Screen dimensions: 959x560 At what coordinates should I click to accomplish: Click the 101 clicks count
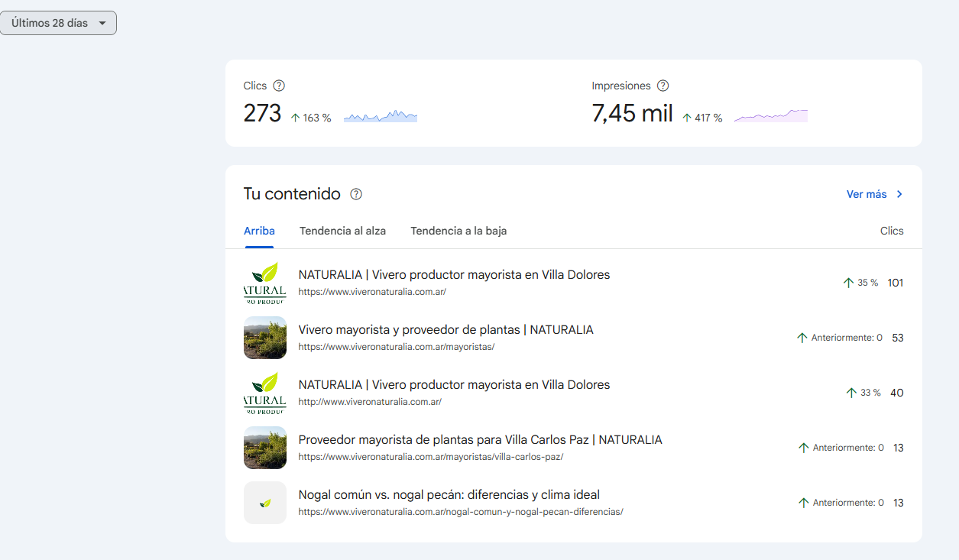(x=896, y=283)
